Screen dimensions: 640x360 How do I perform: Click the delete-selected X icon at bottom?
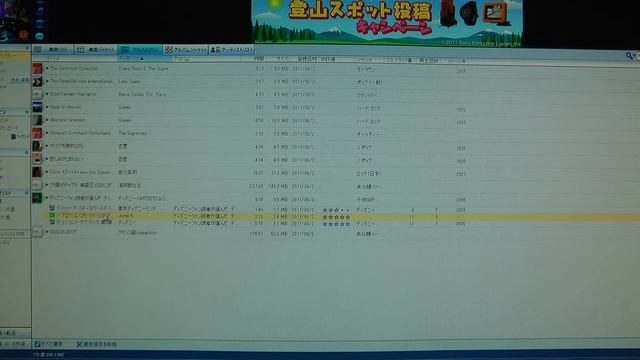pos(79,344)
